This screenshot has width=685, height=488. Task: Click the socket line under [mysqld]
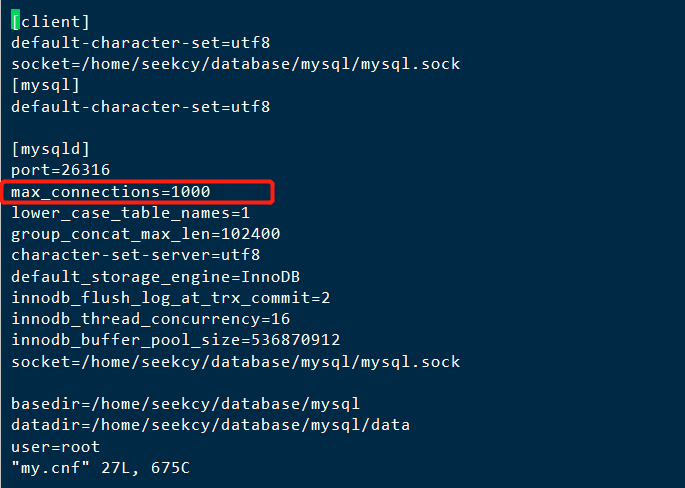(236, 362)
